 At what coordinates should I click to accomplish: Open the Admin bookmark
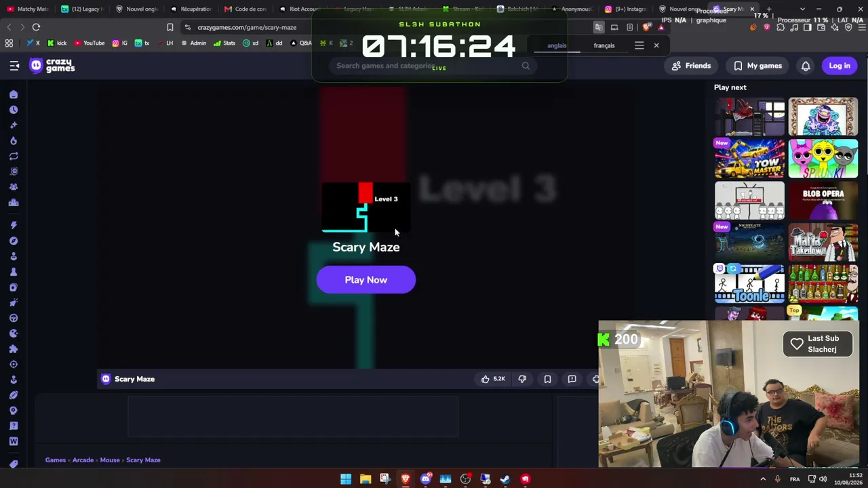pyautogui.click(x=193, y=43)
